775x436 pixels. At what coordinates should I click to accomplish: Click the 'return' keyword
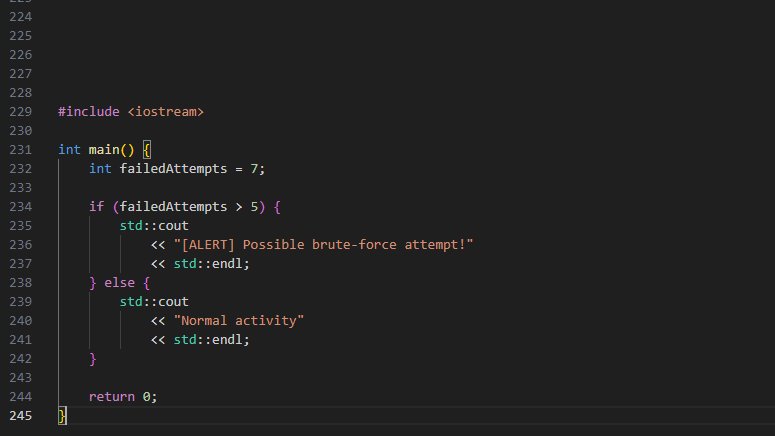(x=112, y=397)
